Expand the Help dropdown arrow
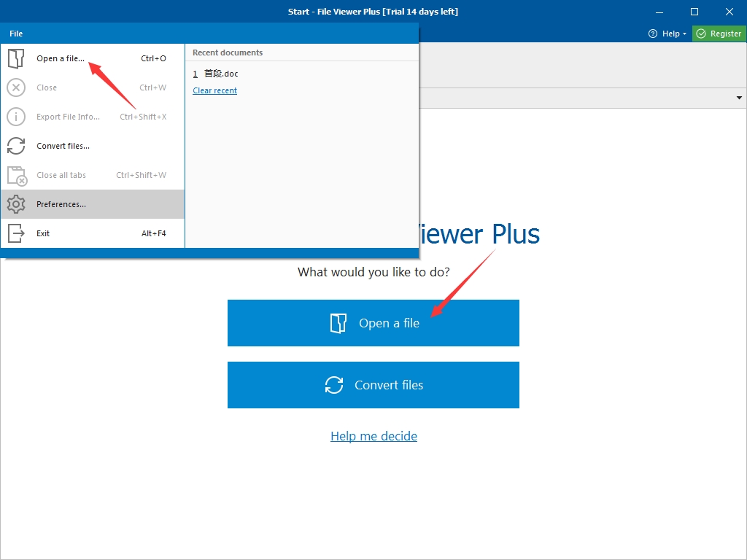 684,34
